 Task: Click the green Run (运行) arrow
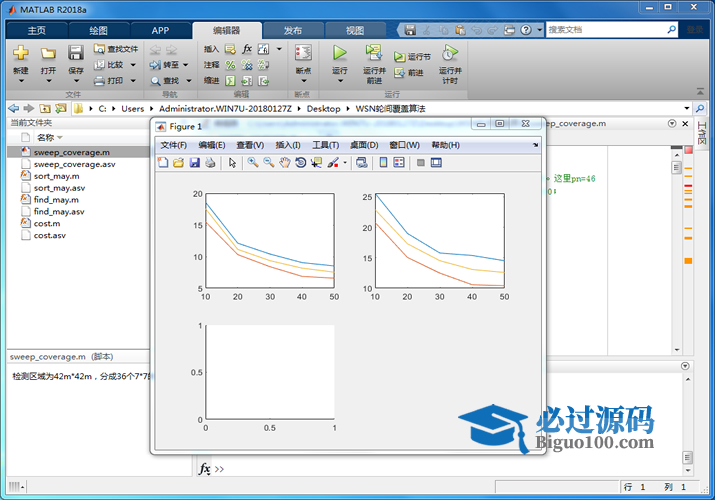(x=339, y=53)
